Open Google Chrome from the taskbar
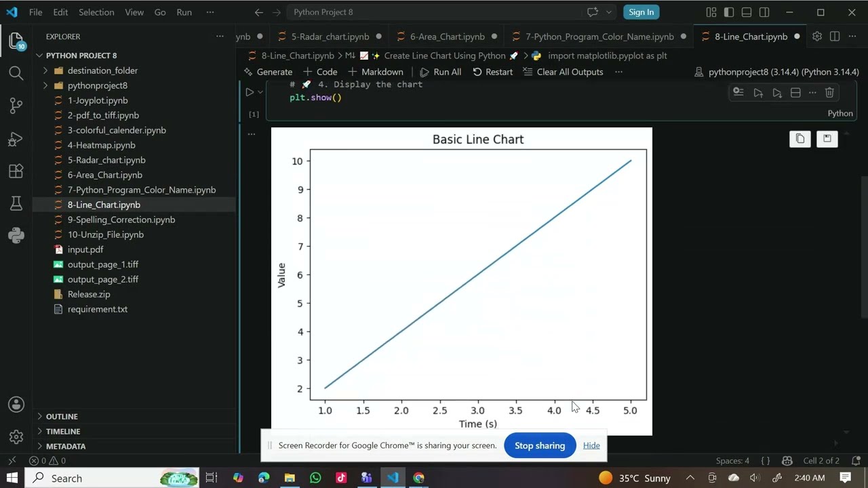868x488 pixels. click(x=418, y=478)
